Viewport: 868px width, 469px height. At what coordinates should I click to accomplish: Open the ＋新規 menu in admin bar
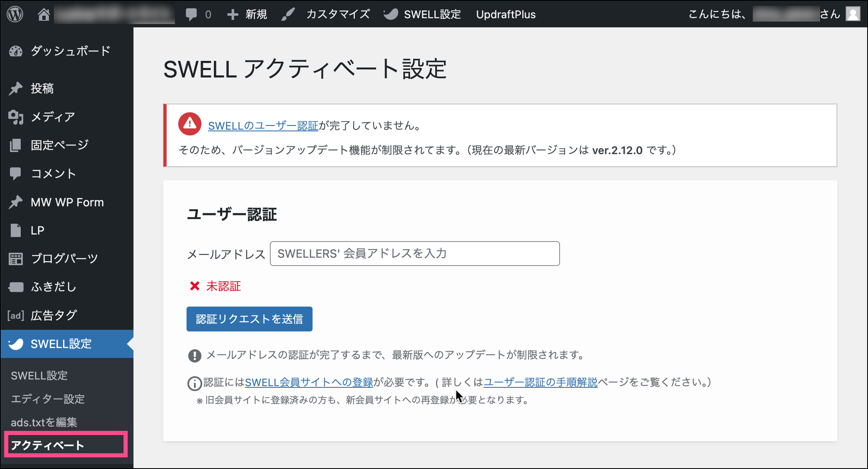pos(247,15)
